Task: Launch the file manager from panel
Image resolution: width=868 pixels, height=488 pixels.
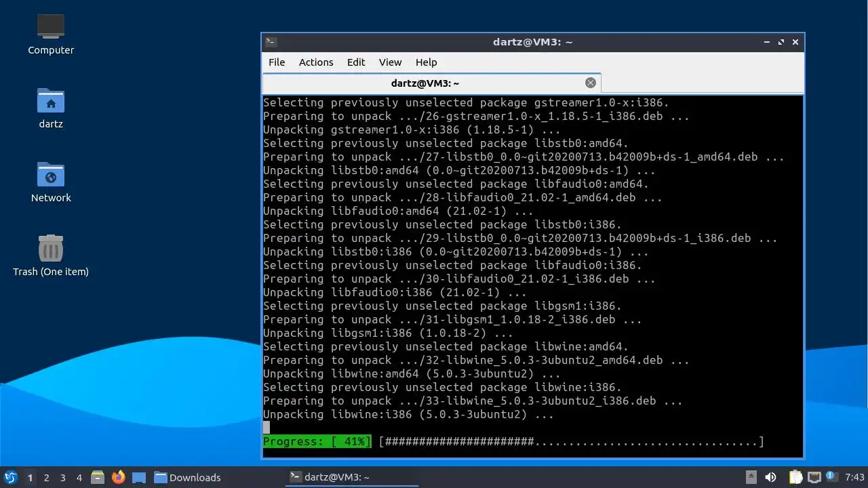Action: [98, 477]
